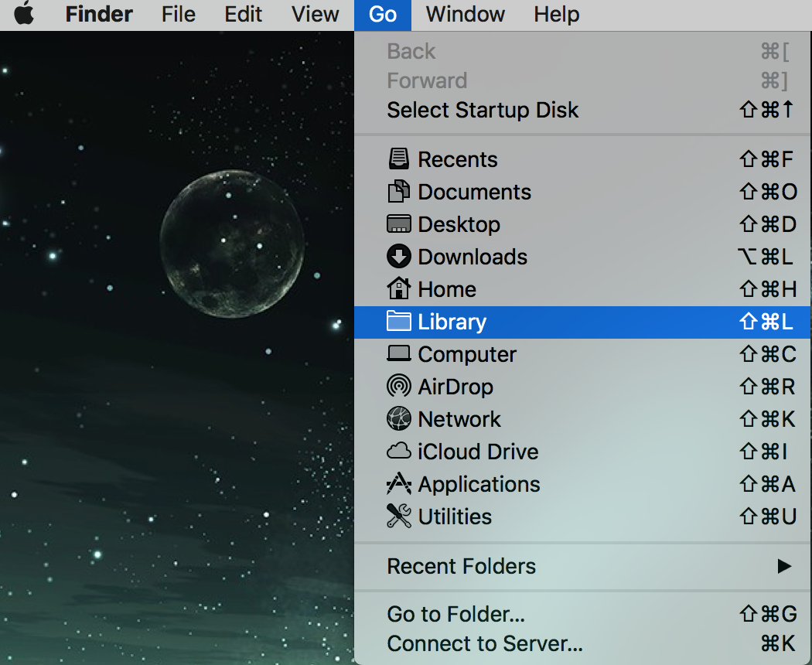Open the Edit menu

tap(243, 14)
